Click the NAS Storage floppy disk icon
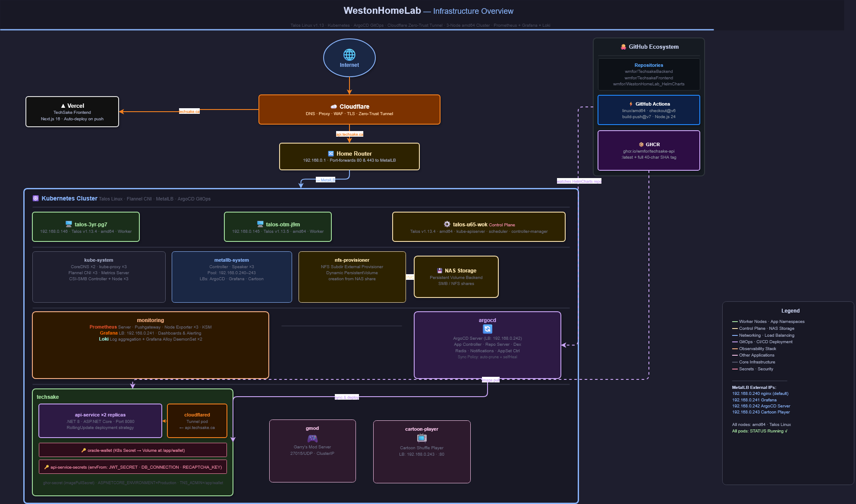 (x=440, y=271)
